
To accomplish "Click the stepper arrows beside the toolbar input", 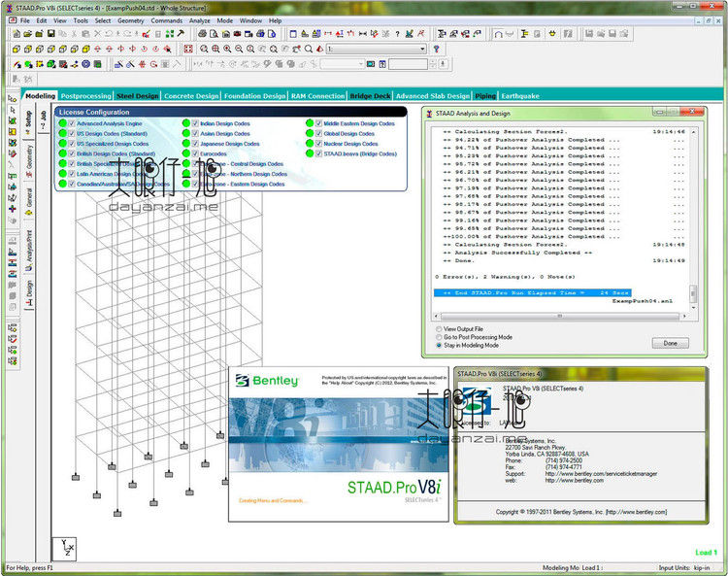I will 433,64.
